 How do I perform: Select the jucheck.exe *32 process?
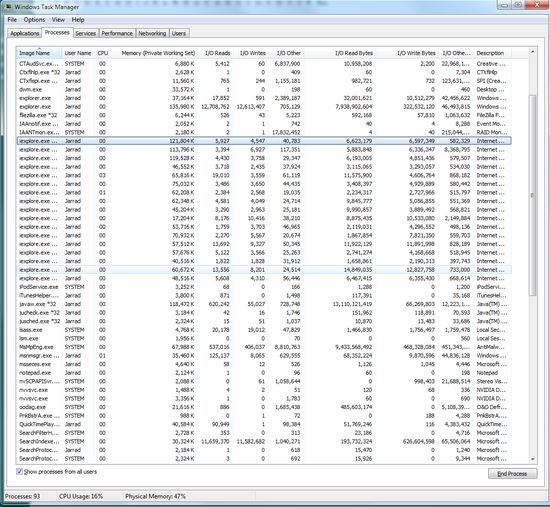click(264, 313)
